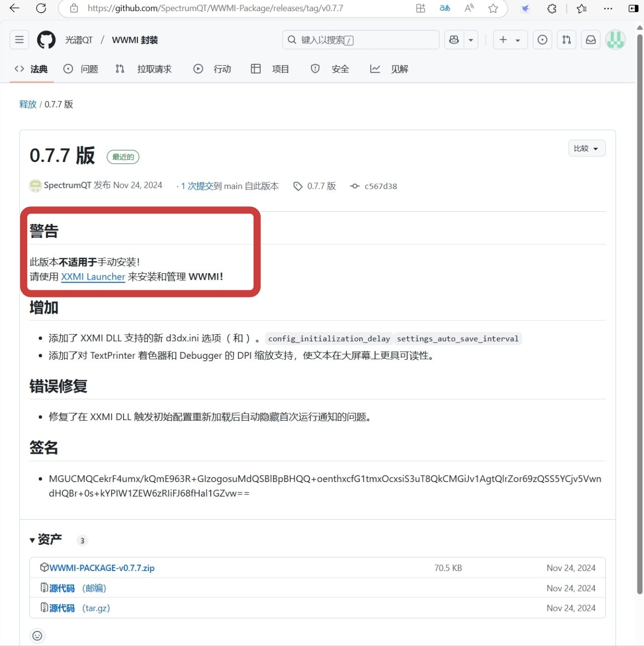Click the 最近的 latest badge
644x646 pixels.
click(123, 157)
